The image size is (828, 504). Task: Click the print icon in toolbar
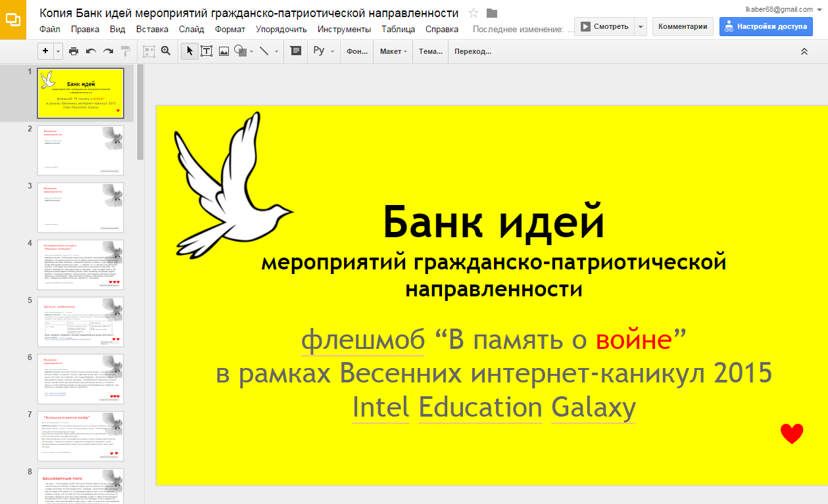click(x=74, y=51)
